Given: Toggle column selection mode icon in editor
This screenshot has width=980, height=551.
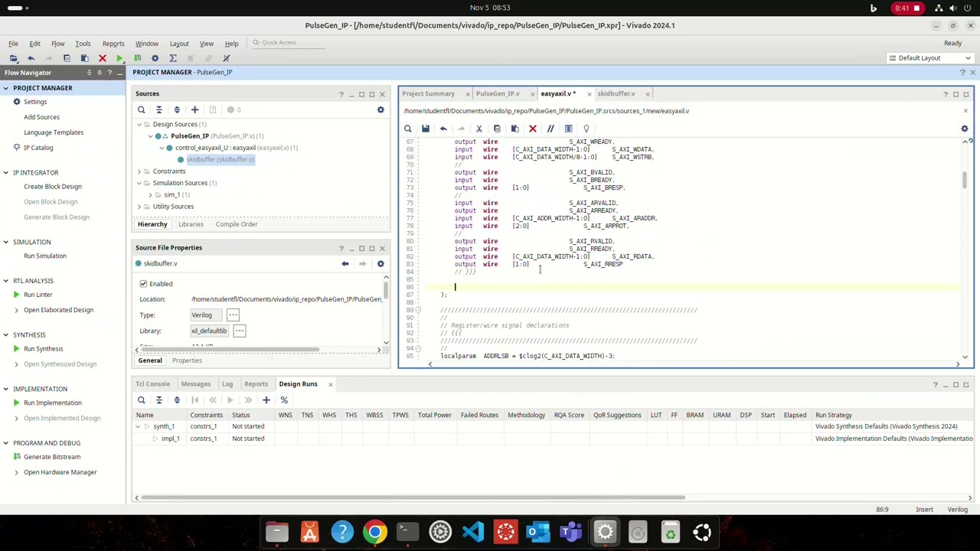Looking at the screenshot, I should pyautogui.click(x=568, y=129).
